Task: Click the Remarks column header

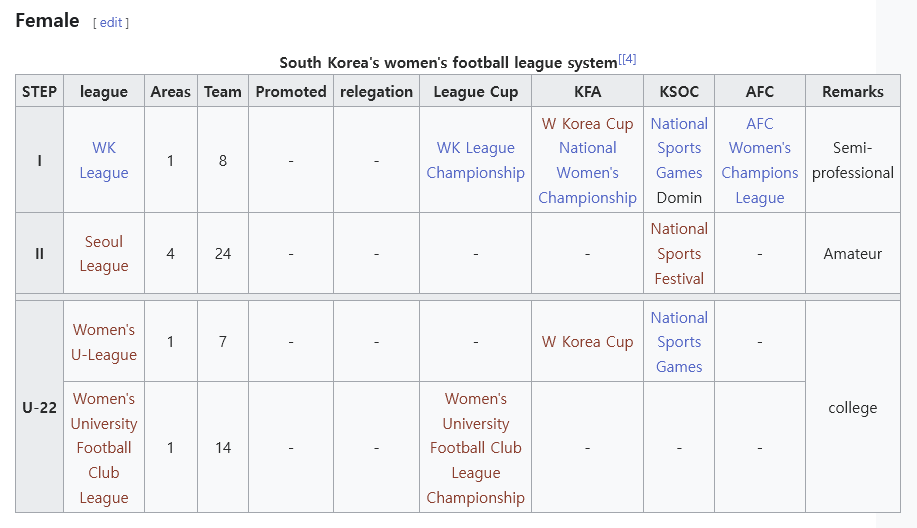Action: (852, 91)
